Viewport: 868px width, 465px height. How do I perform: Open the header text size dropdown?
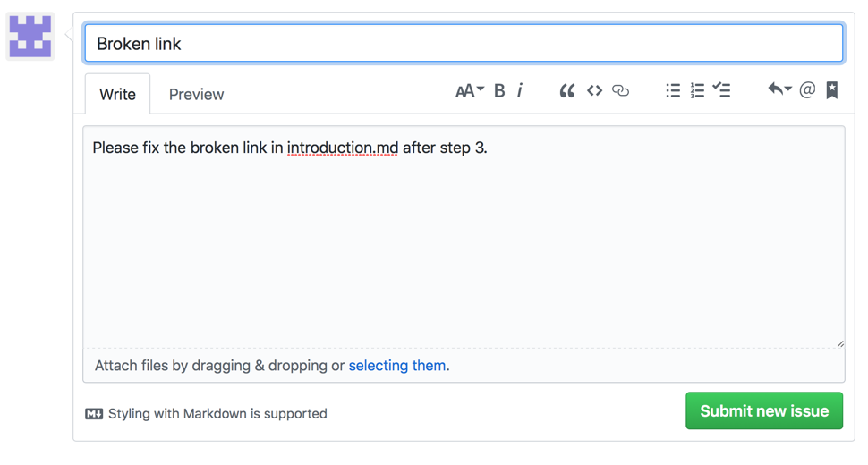469,90
